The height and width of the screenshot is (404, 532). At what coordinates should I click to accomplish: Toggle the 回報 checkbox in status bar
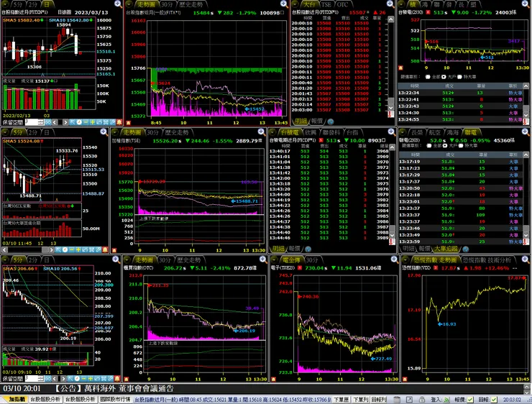494,400
